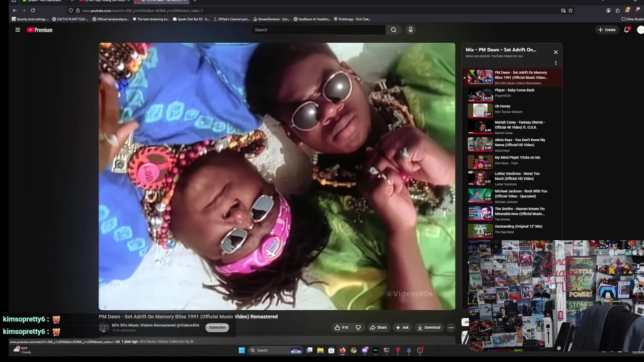Open weather widget on taskbar
This screenshot has height=362, width=644.
(x=22, y=349)
